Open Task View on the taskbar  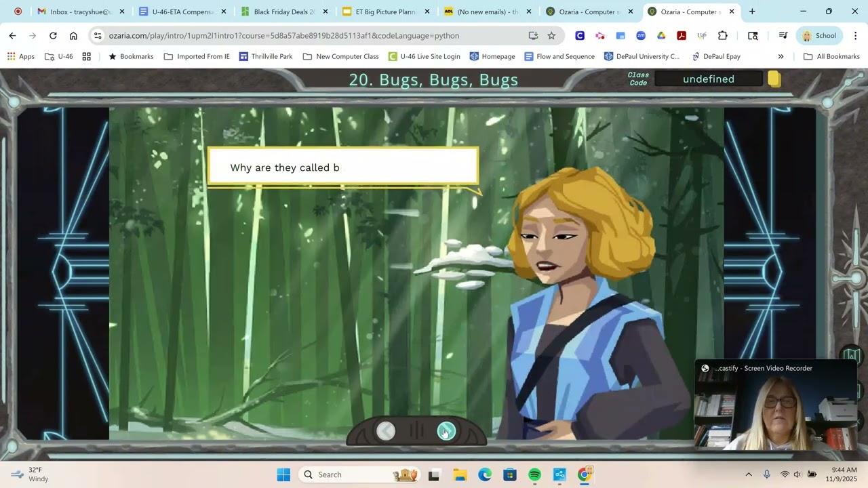[x=434, y=474]
